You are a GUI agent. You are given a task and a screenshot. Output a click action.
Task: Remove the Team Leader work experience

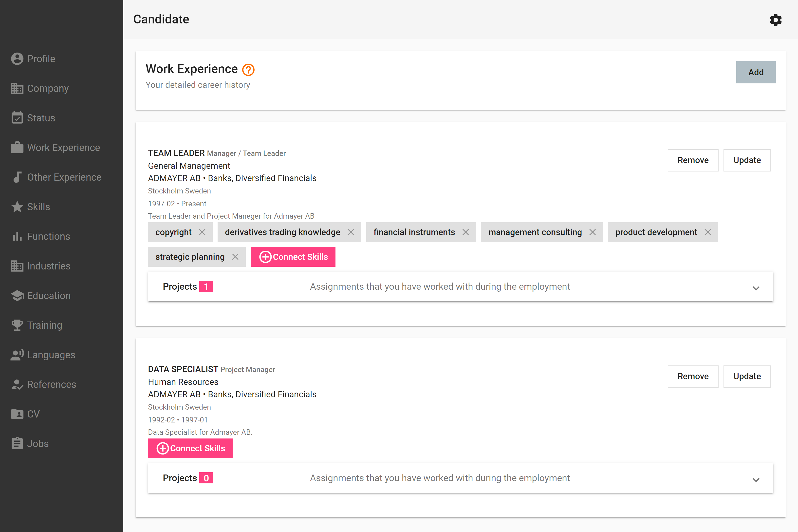[x=693, y=160]
